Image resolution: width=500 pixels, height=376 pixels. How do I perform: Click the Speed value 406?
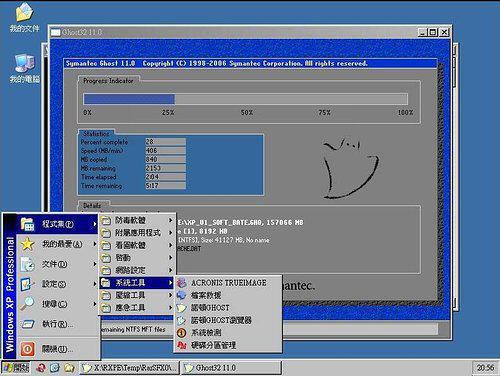click(165, 151)
